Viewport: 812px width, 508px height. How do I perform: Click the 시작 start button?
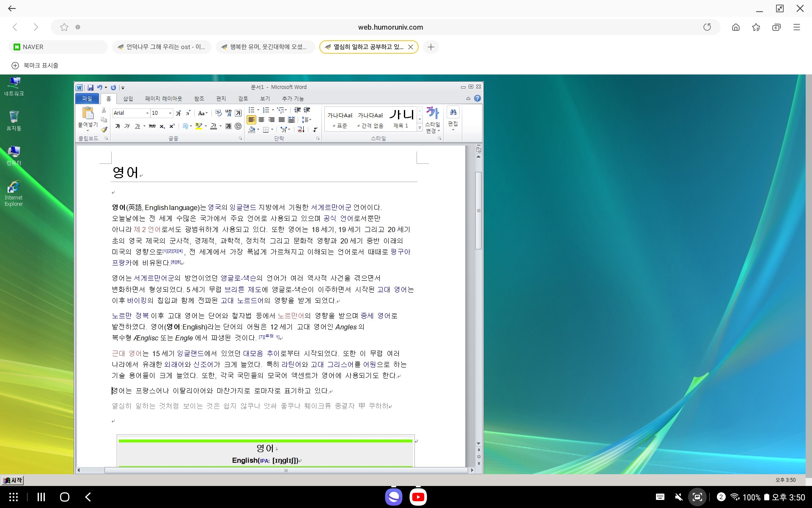(13, 480)
